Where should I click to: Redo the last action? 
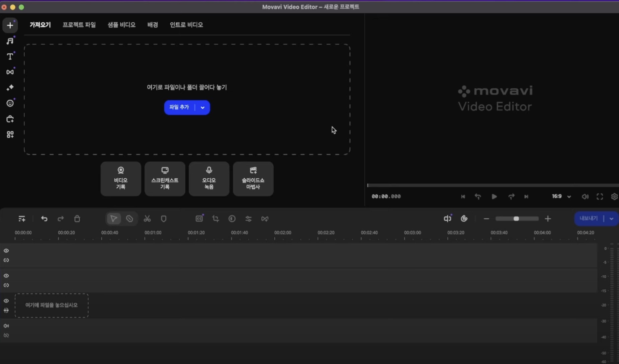[x=61, y=219]
